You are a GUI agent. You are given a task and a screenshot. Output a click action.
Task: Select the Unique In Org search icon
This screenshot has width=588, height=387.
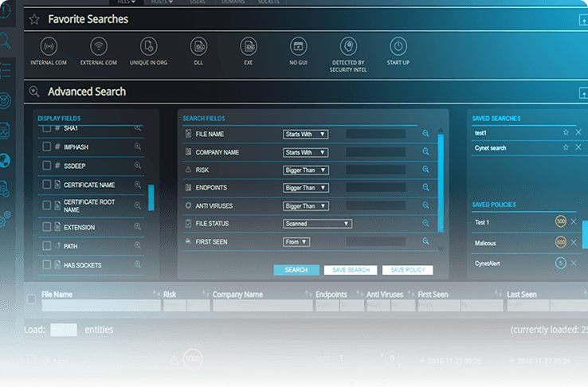point(148,47)
